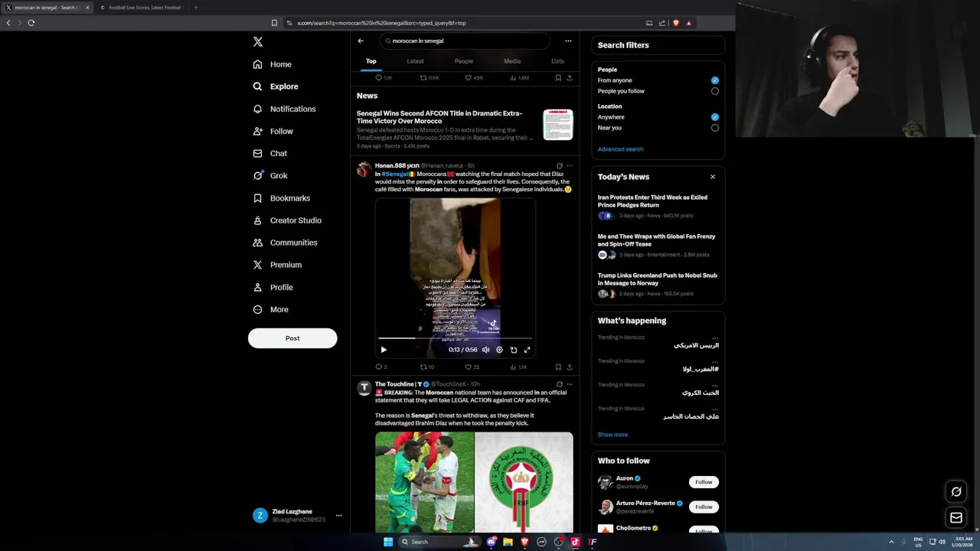Open Profile in sidebar

click(273, 287)
